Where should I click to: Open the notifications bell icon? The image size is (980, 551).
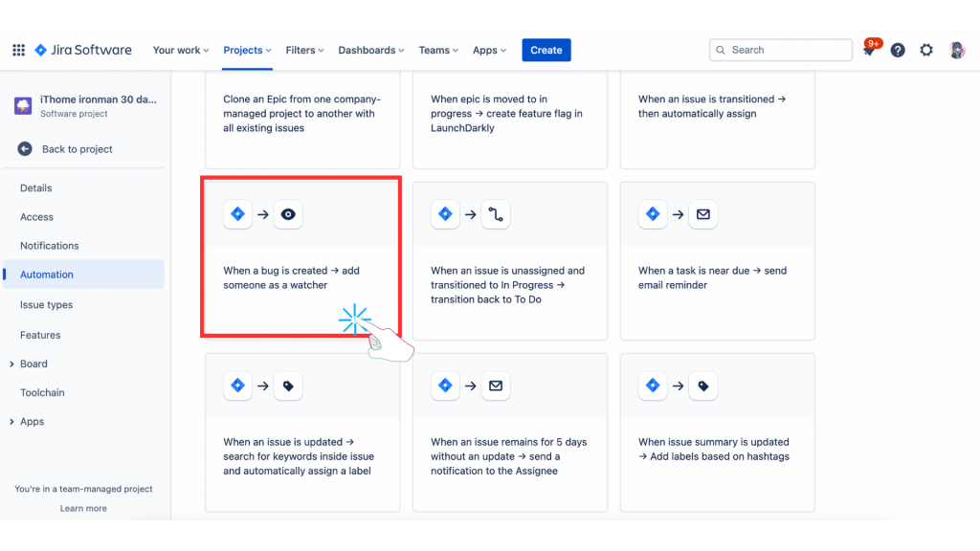click(869, 50)
